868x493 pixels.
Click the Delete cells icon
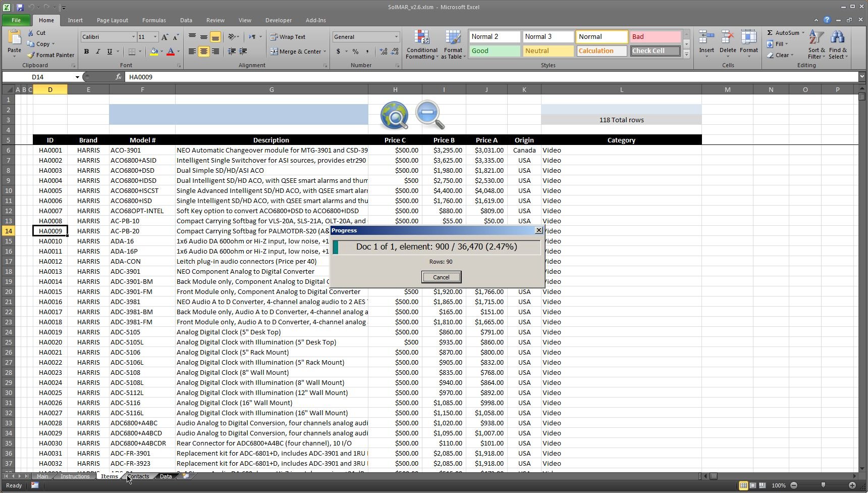click(x=728, y=38)
